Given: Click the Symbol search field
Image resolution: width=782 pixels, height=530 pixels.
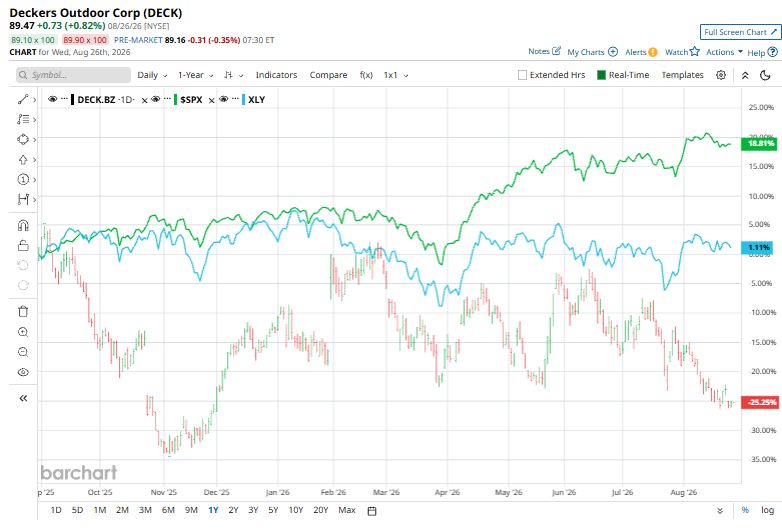Looking at the screenshot, I should pos(73,75).
